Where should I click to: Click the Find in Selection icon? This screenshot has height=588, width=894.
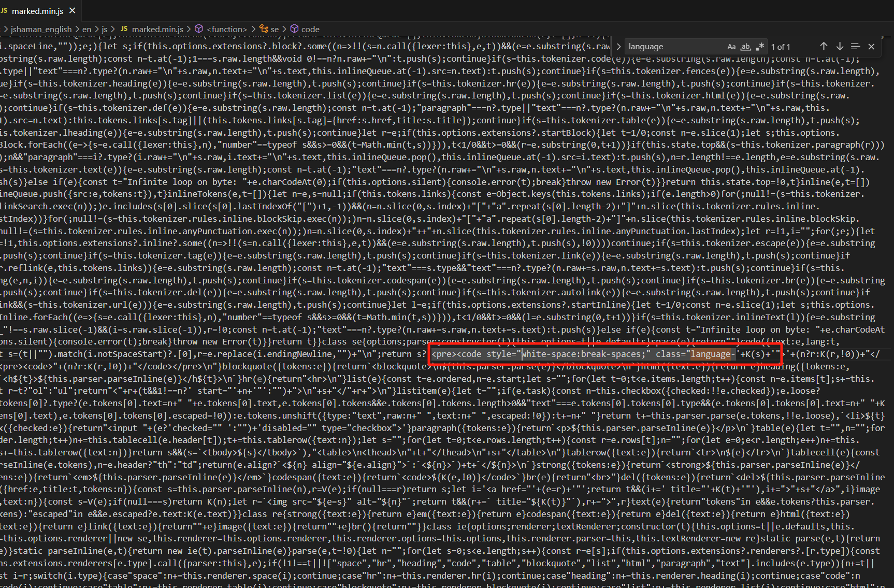click(x=856, y=46)
